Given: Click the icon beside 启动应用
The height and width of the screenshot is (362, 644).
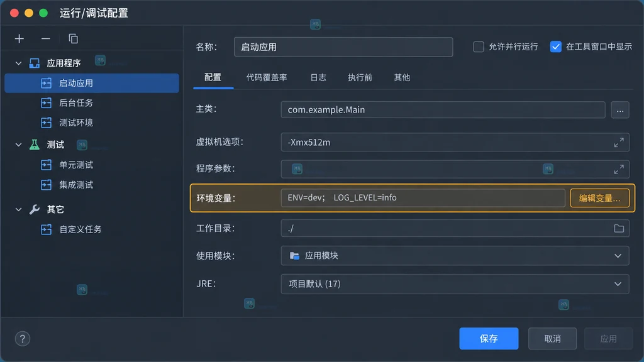Looking at the screenshot, I should click(x=47, y=83).
